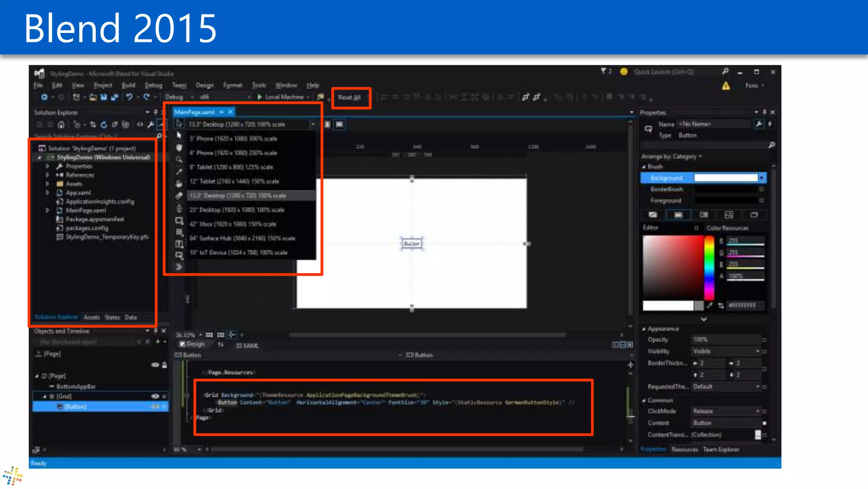Click the color eyedropper in editor
The width and height of the screenshot is (868, 489).
point(709,305)
